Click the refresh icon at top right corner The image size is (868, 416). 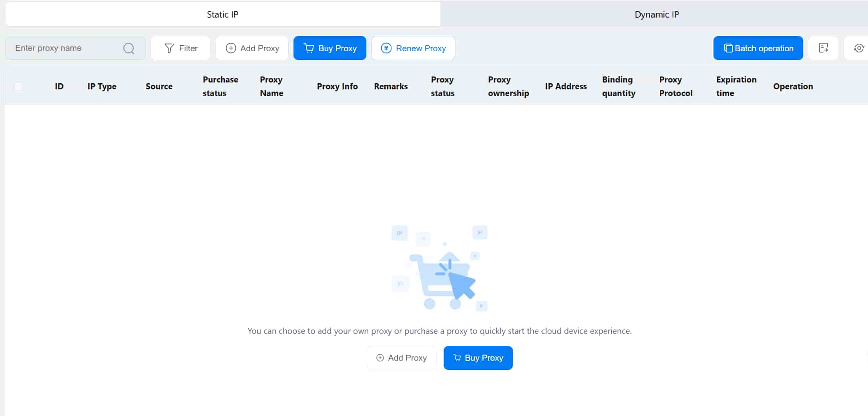(x=859, y=48)
